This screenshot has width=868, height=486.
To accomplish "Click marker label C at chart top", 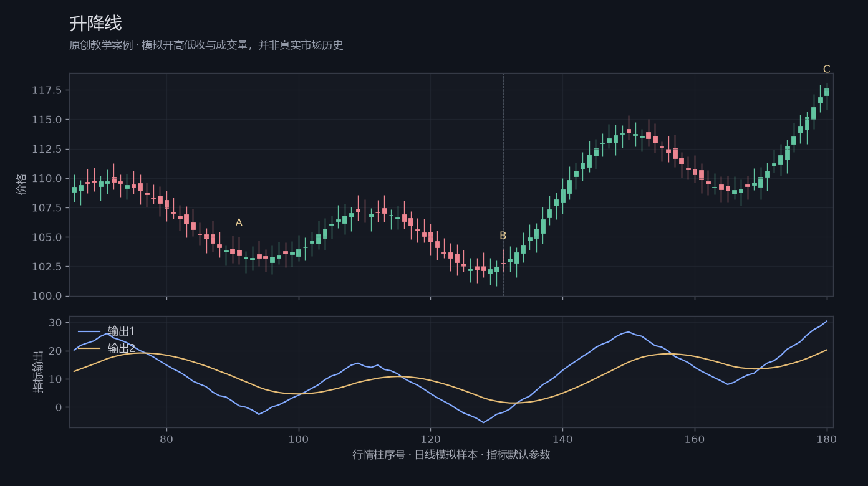I will (826, 69).
